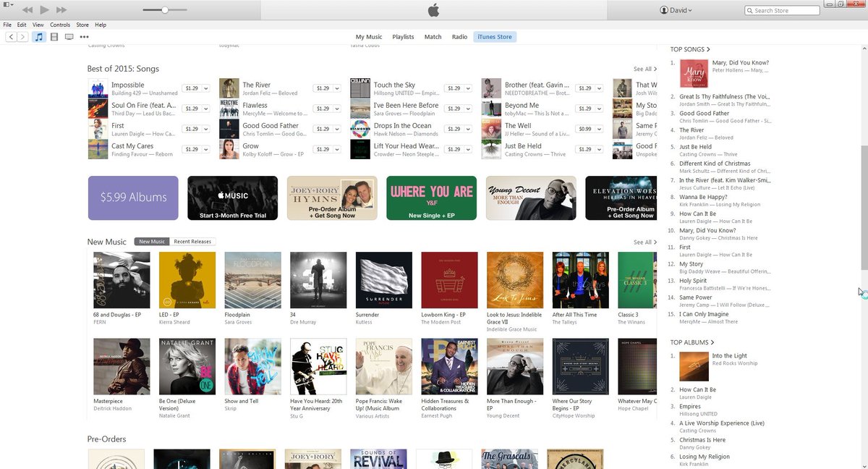Open Great Is Thy Faithfulness in Top Songs

click(x=724, y=96)
